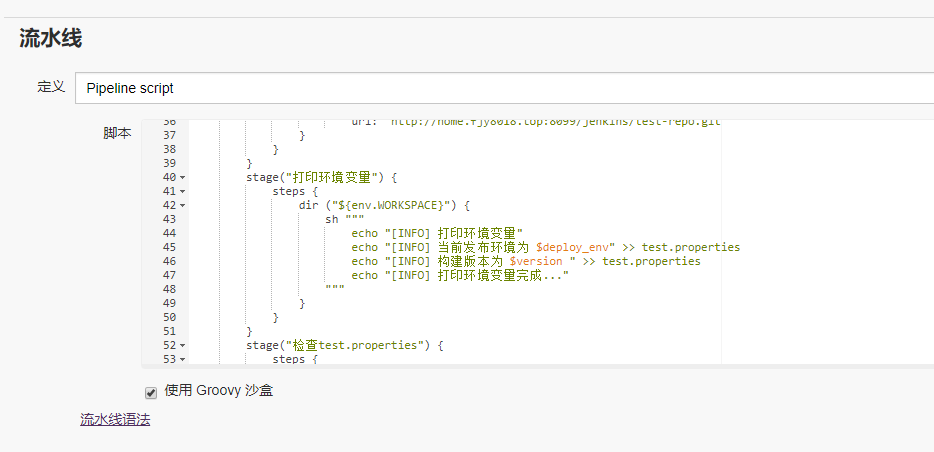Click line number 39 in the gutter
Screen dimensions: 934x452
tap(168, 163)
